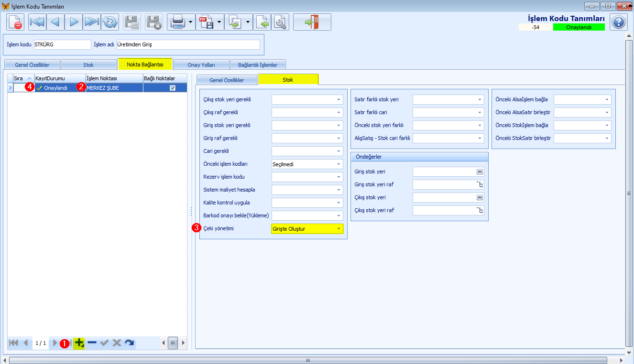
Task: Open the Onay Yolları tab
Action: point(201,65)
